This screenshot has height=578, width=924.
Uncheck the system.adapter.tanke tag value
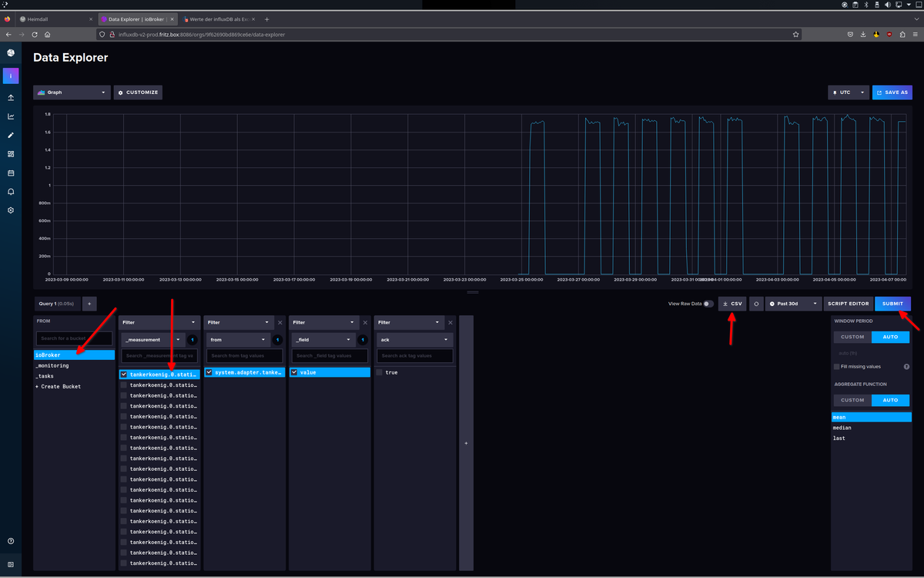(x=209, y=372)
